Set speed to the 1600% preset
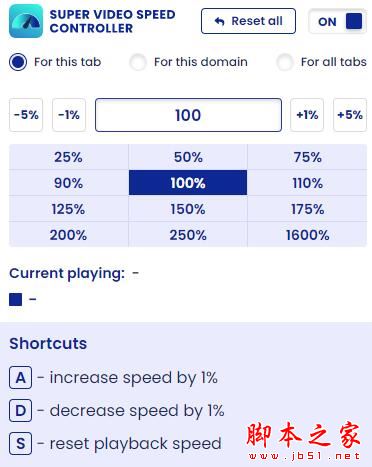 (x=307, y=235)
